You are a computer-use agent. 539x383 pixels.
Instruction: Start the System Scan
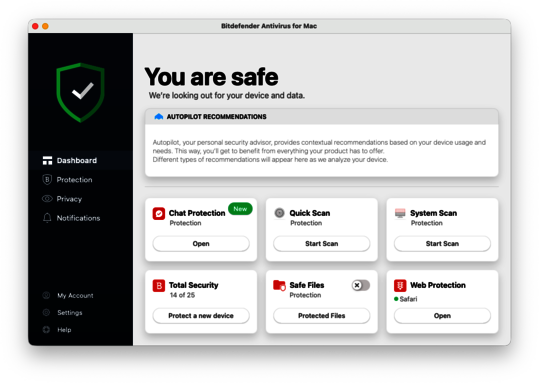coord(442,243)
